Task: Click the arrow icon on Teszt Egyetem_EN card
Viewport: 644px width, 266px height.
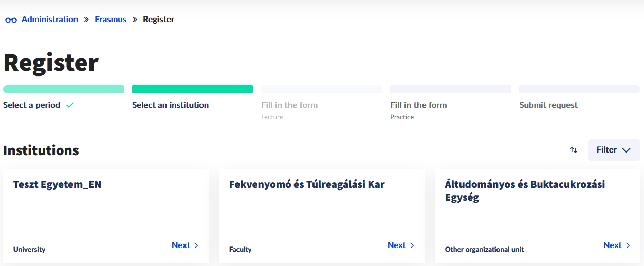Action: pyautogui.click(x=196, y=245)
